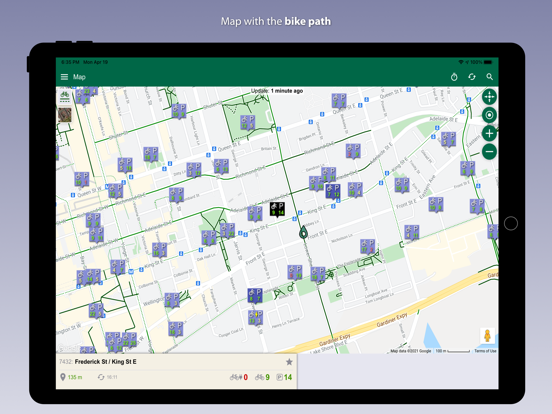Open the search magnifier
The height and width of the screenshot is (414, 552).
point(489,77)
